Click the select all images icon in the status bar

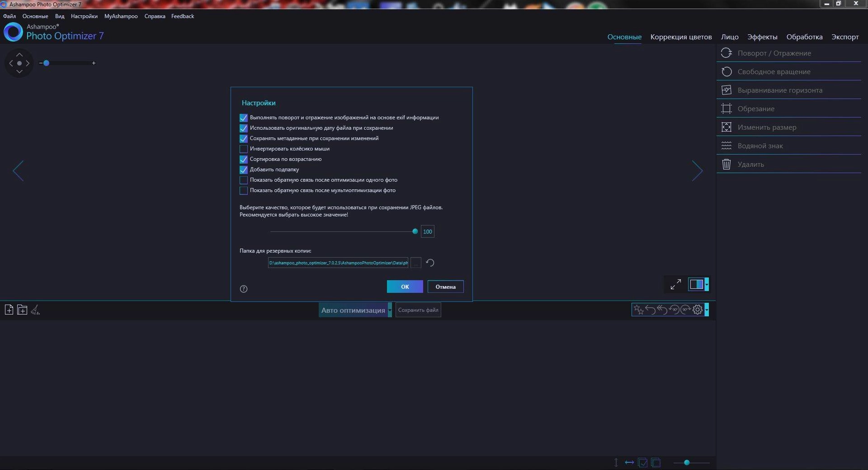click(x=643, y=462)
